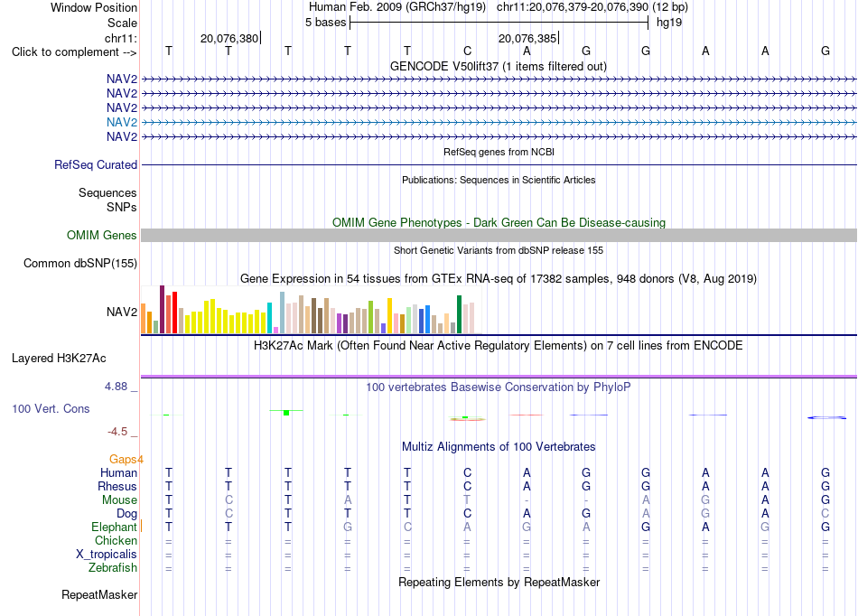The height and width of the screenshot is (616, 858).
Task: Click the OMIM Genes label
Action: [101, 235]
